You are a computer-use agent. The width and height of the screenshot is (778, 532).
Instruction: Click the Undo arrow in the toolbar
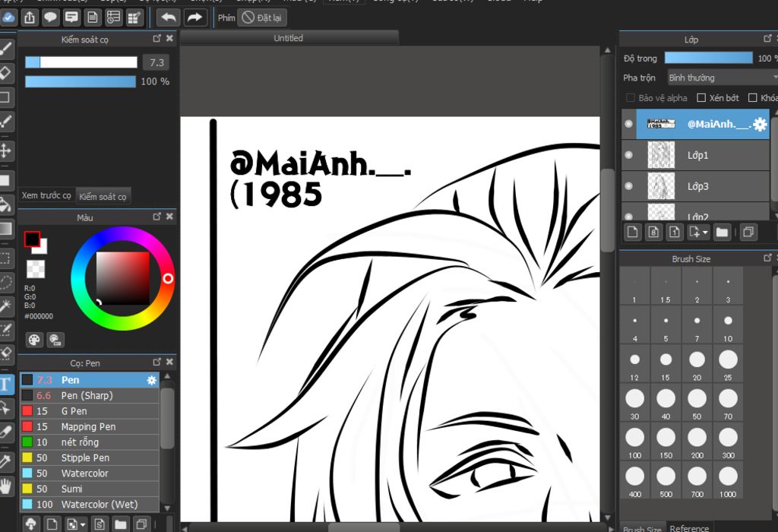click(167, 17)
